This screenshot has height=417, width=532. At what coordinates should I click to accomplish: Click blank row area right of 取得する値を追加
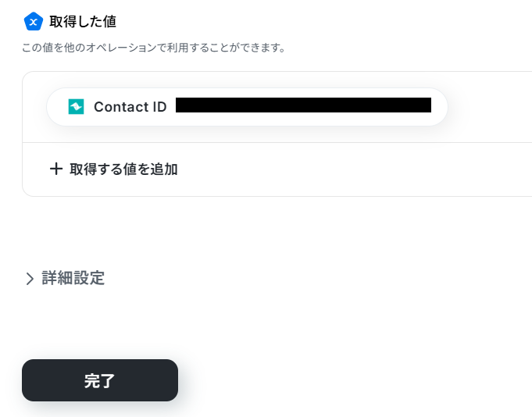pos(352,169)
